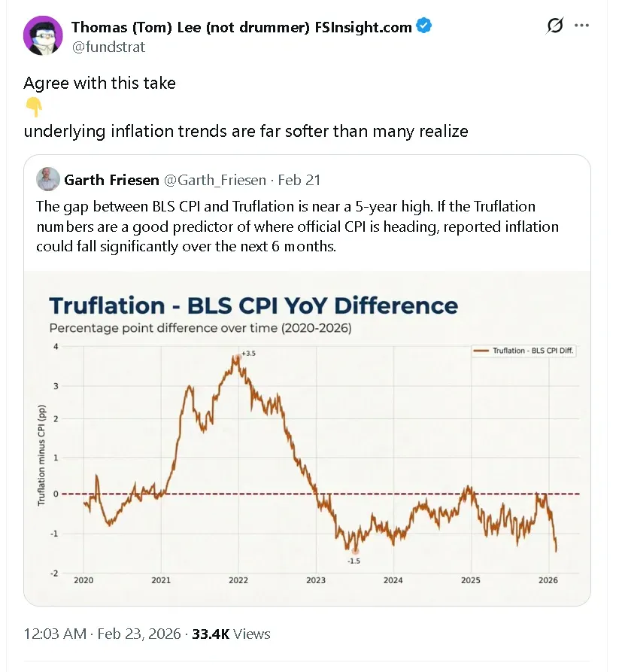The height and width of the screenshot is (672, 619).
Task: Open the @fundstrat handle link
Action: tap(108, 47)
